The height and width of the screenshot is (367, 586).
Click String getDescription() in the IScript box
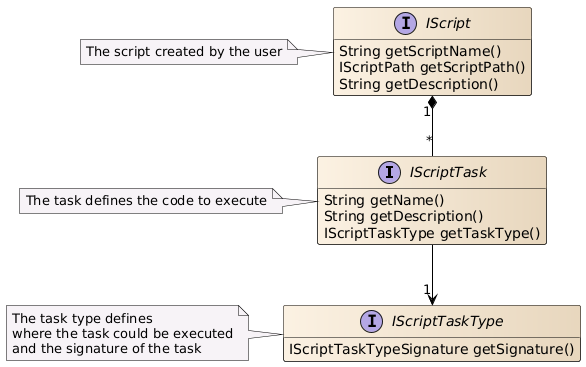(x=419, y=84)
